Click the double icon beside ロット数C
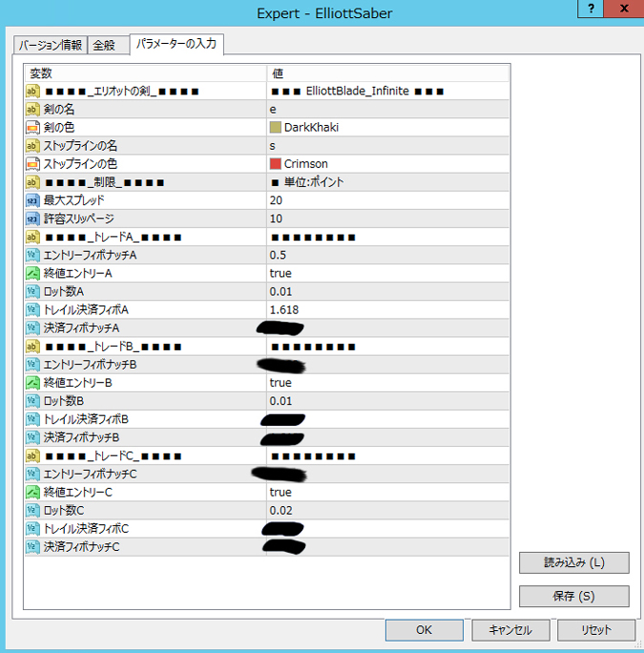 [32, 510]
